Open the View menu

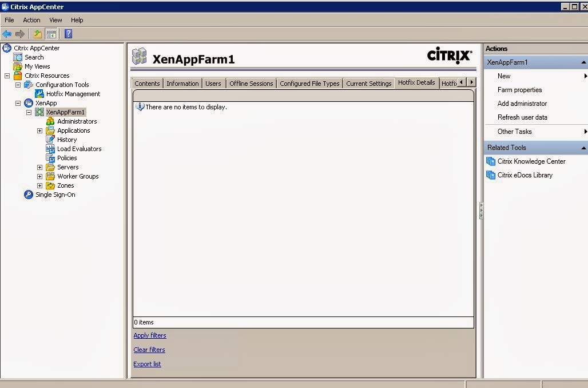click(55, 20)
